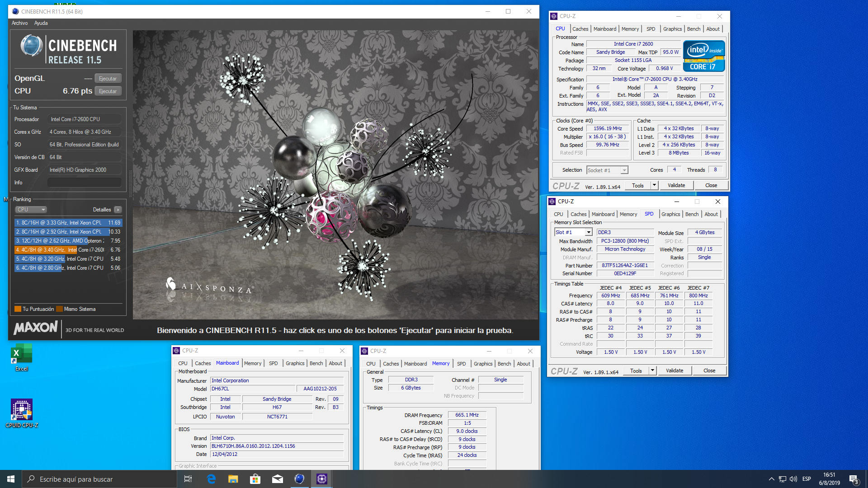Viewport: 868px width, 488px height.
Task: Open the CPU ranking type dropdown
Action: [x=31, y=210]
